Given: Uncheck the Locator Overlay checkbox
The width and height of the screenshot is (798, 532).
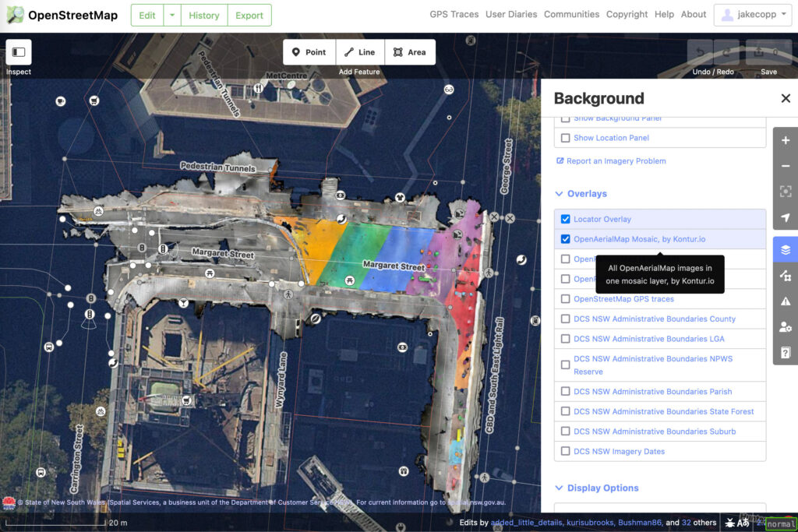Looking at the screenshot, I should click(x=565, y=219).
